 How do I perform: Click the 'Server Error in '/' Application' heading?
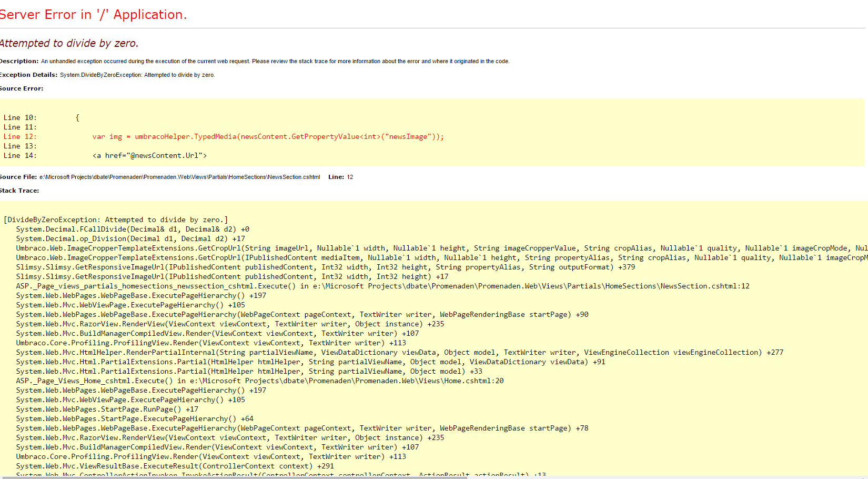click(x=93, y=15)
